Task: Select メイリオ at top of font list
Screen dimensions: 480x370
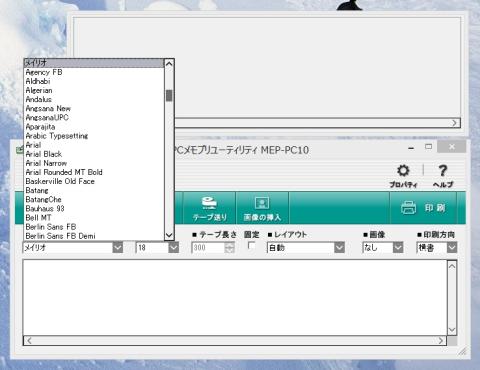Action: (94, 63)
